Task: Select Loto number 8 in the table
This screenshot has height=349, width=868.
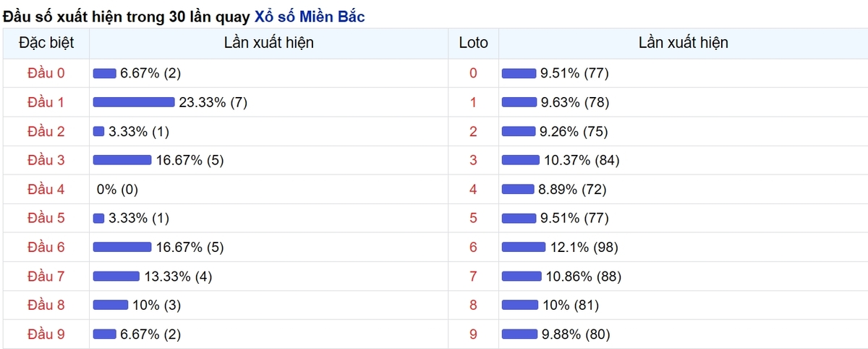Action: (x=474, y=305)
